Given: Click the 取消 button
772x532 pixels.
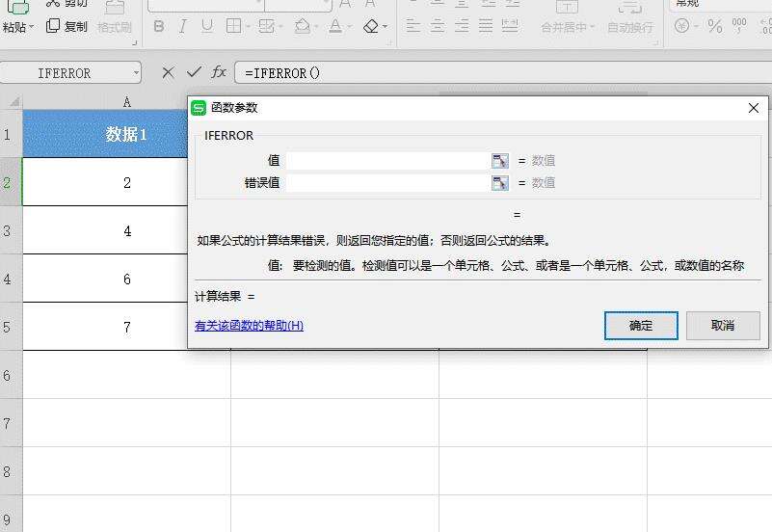Looking at the screenshot, I should [723, 326].
